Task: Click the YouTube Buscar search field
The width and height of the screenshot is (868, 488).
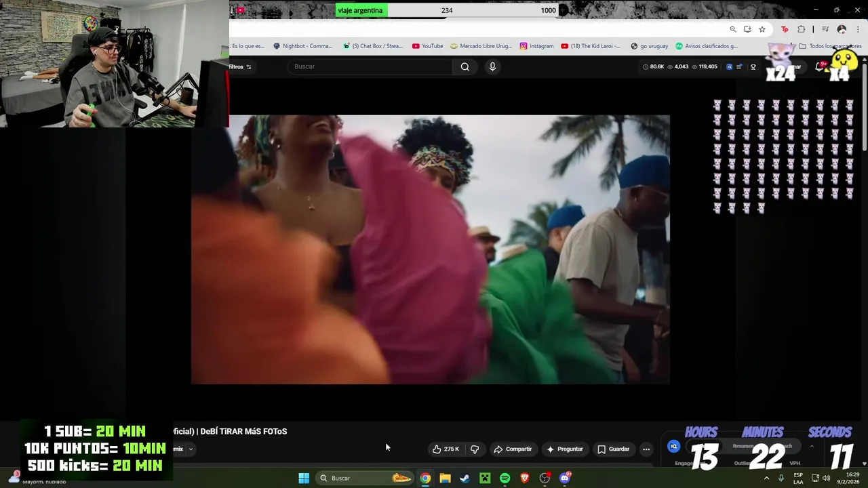Action: click(x=371, y=66)
